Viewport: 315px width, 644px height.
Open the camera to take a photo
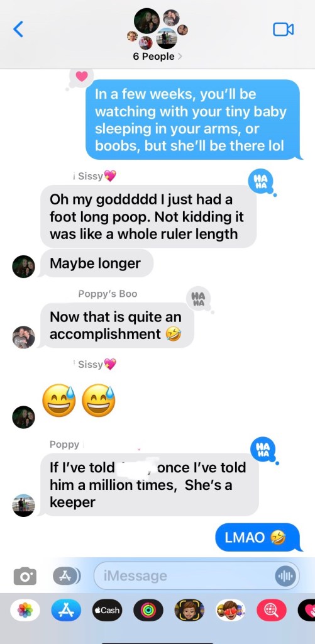25,576
